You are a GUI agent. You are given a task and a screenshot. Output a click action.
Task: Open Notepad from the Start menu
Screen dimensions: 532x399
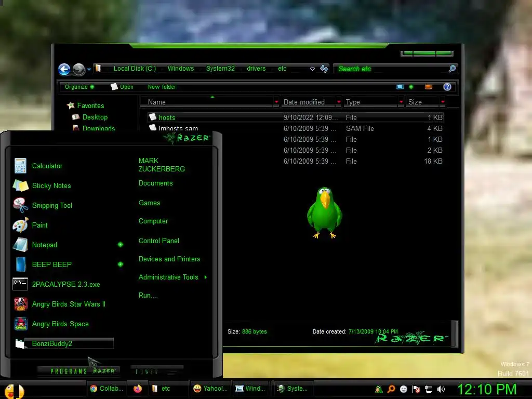45,245
